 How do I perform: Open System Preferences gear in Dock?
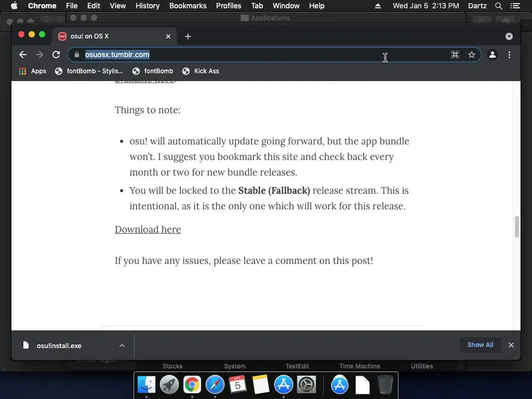307,385
